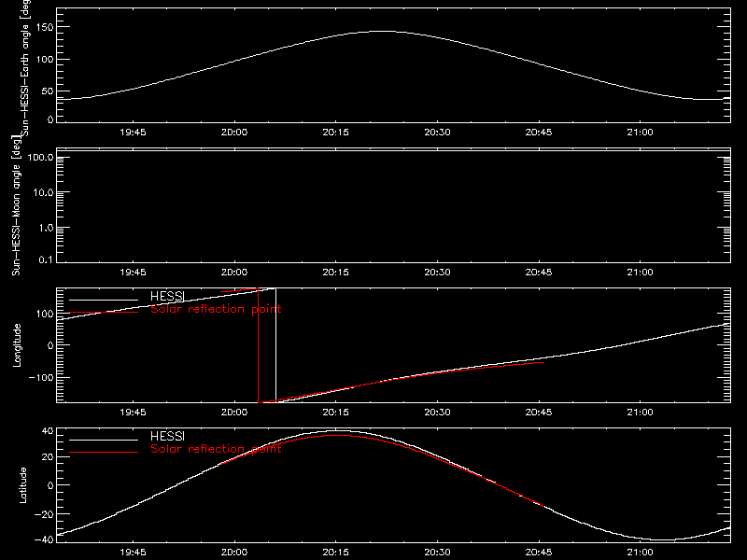
Task: Click the -100 tick on Longitude axis
Action: (x=41, y=377)
